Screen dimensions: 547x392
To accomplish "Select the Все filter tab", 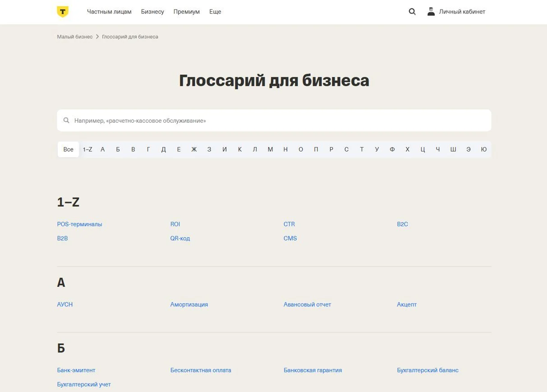I will click(x=69, y=149).
